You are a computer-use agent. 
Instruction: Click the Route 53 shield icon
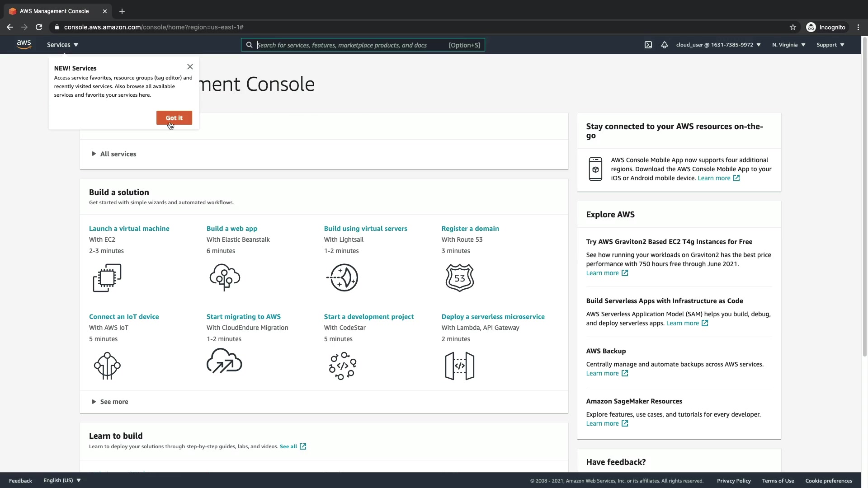pyautogui.click(x=459, y=277)
